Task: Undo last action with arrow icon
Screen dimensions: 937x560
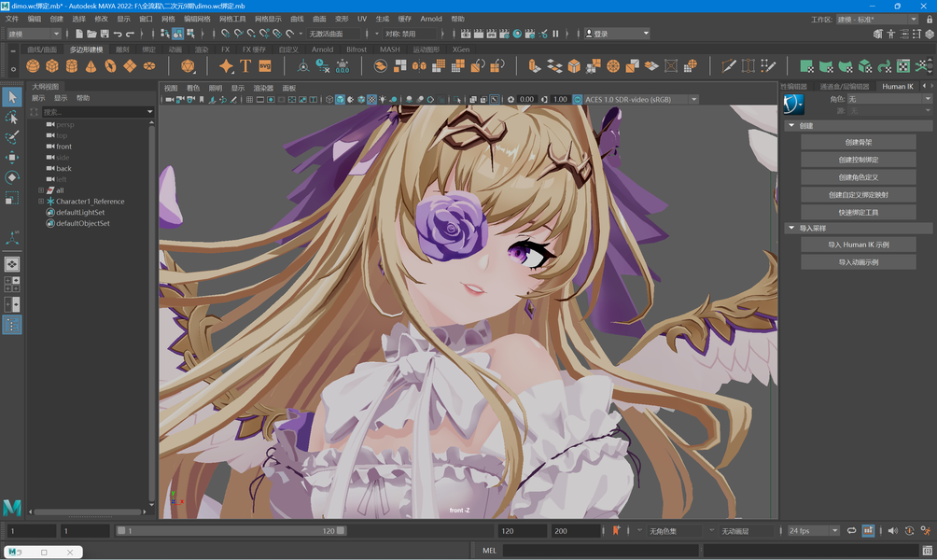Action: click(x=118, y=34)
